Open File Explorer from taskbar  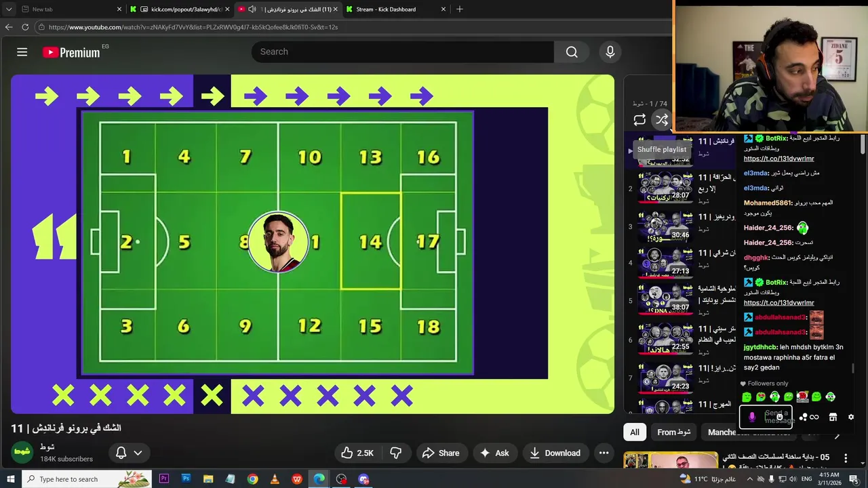208,479
